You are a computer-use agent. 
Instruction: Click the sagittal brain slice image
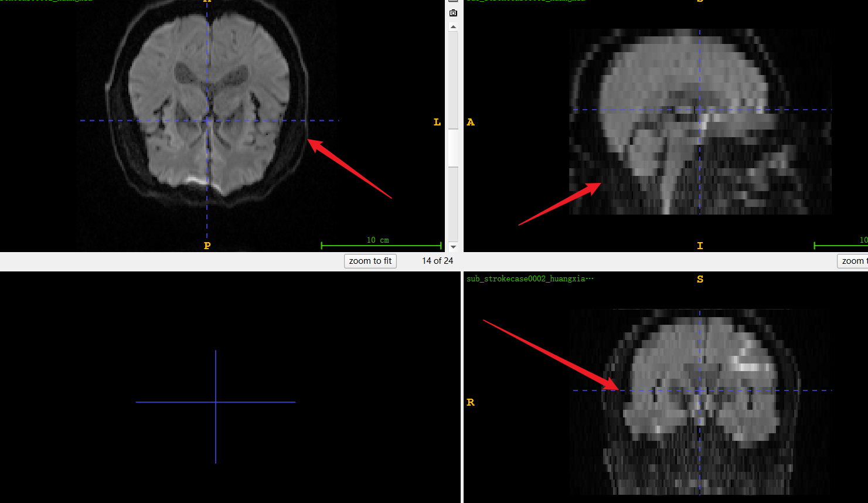pos(700,122)
